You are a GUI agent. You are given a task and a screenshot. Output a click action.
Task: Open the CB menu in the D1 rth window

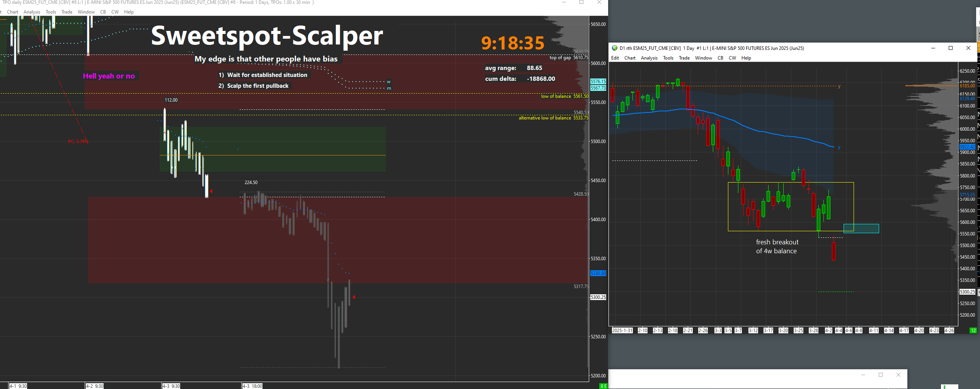tap(720, 58)
